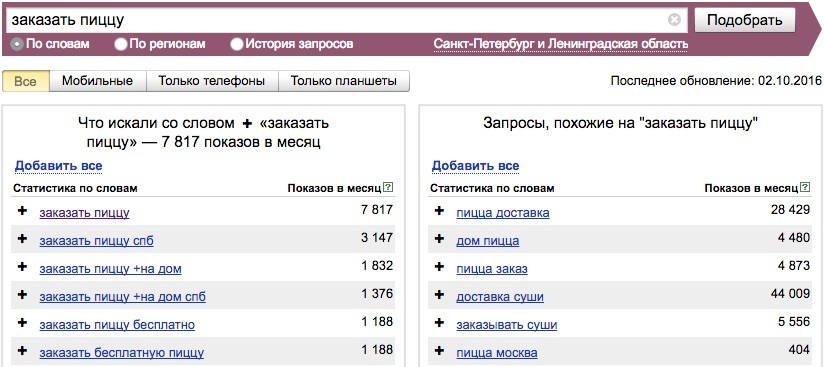Screen dimensions: 824x367
Task: Switch to the 'Только телефоны' tab
Action: coord(211,81)
